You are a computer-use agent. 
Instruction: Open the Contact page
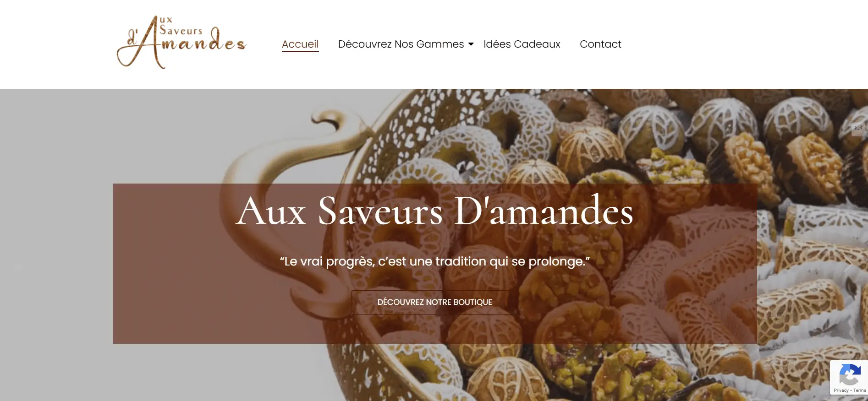pyautogui.click(x=600, y=44)
